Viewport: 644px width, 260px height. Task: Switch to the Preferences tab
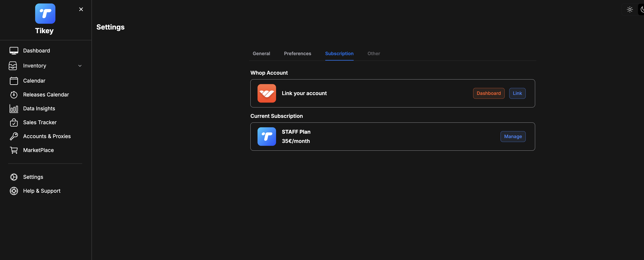coord(297,53)
